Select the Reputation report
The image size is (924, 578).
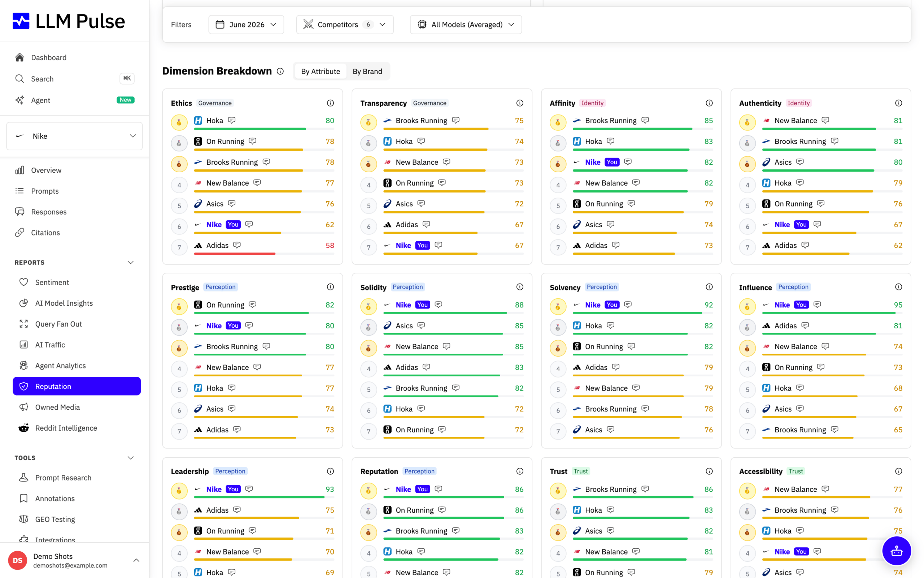click(x=77, y=387)
